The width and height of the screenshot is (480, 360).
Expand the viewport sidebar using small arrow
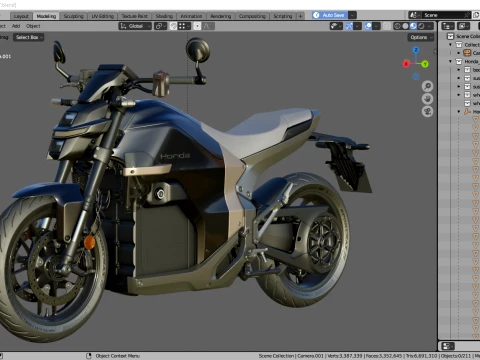click(435, 51)
